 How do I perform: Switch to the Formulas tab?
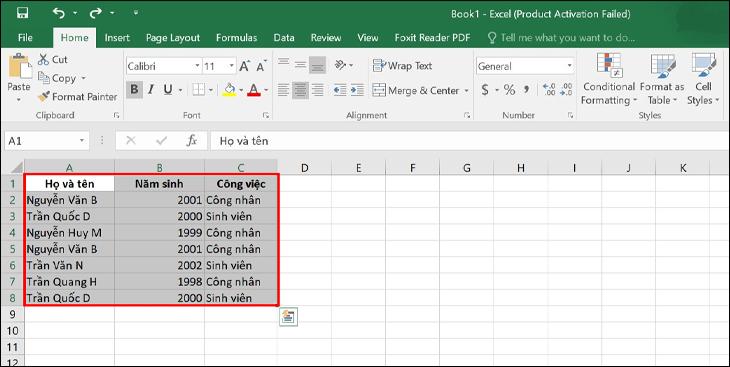pyautogui.click(x=237, y=38)
